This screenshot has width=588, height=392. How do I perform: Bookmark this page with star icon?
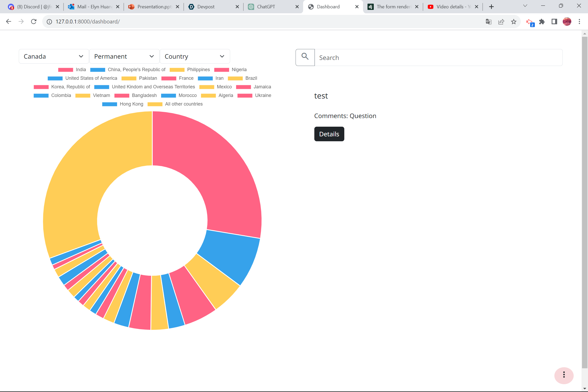[x=514, y=22]
